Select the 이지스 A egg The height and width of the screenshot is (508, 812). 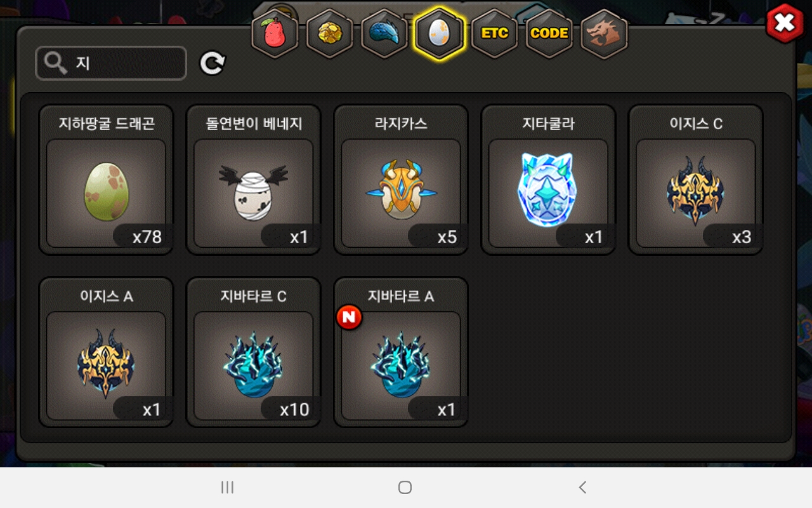[106, 352]
